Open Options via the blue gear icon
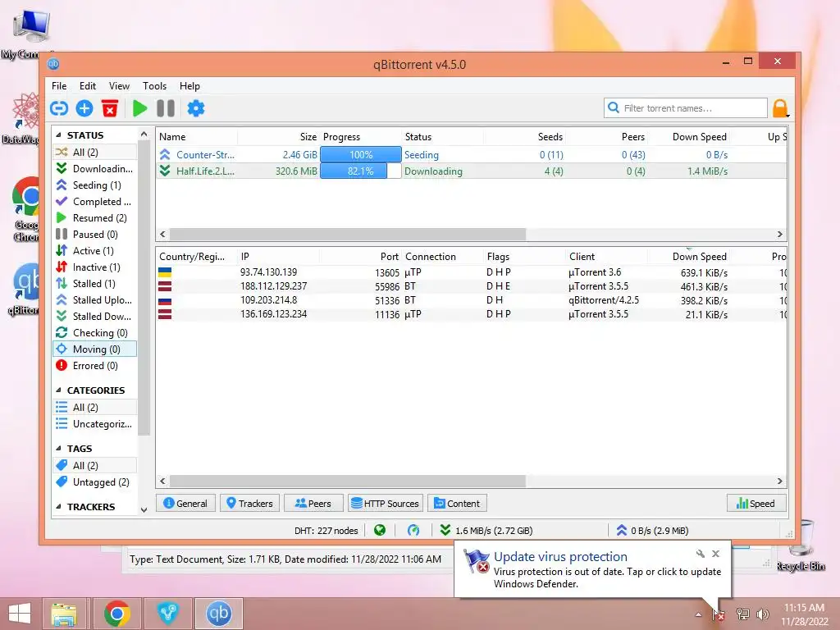Viewport: 840px width, 630px height. click(196, 109)
